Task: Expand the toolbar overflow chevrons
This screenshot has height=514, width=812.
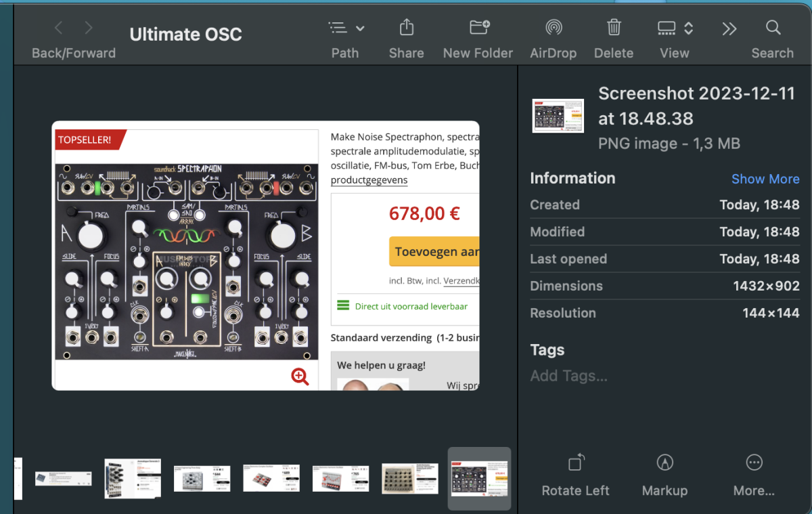Action: coord(729,28)
